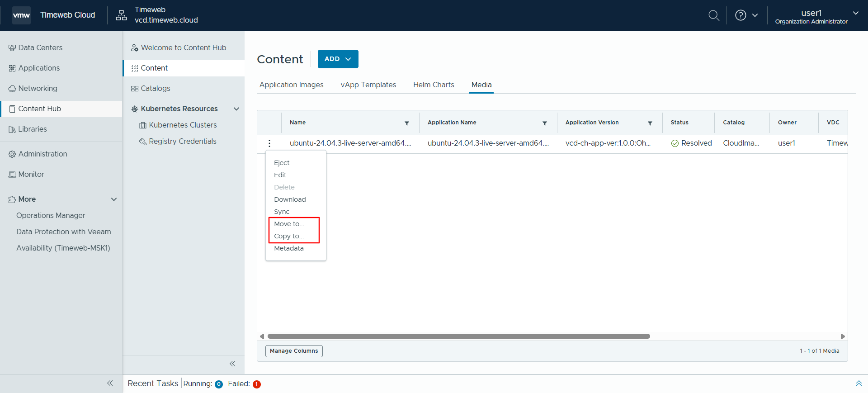Image resolution: width=868 pixels, height=393 pixels.
Task: Click the Data Centers sidebar icon
Action: pyautogui.click(x=12, y=48)
